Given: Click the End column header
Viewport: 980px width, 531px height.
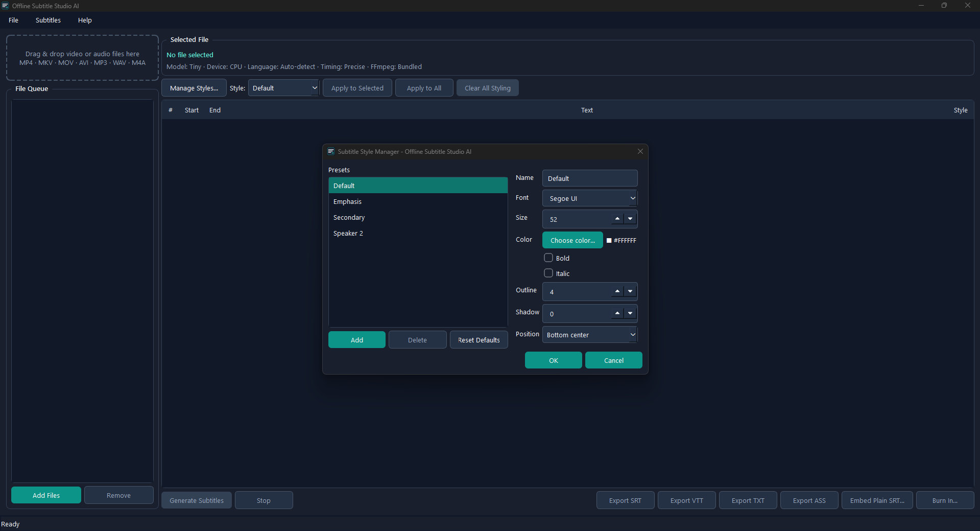Looking at the screenshot, I should click(215, 110).
